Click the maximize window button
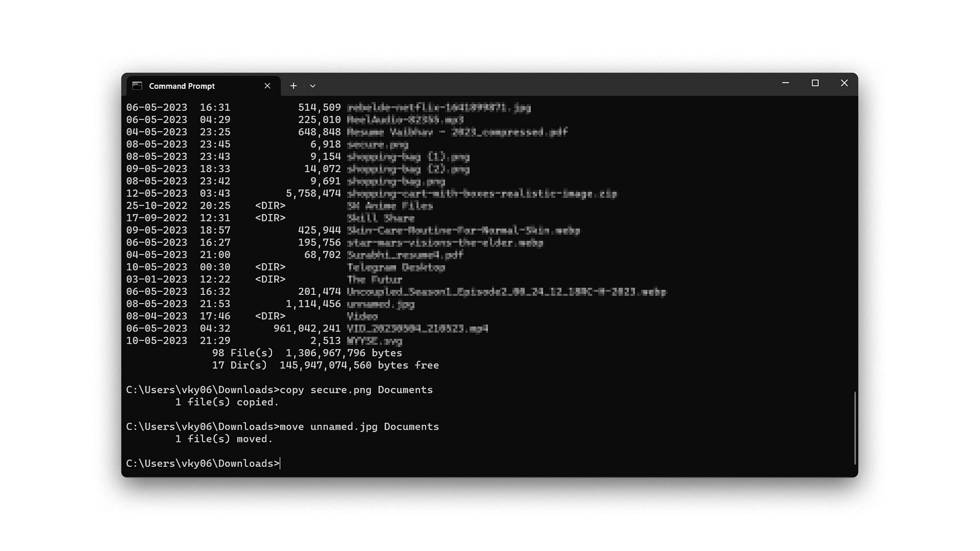The image size is (980, 551). [815, 83]
